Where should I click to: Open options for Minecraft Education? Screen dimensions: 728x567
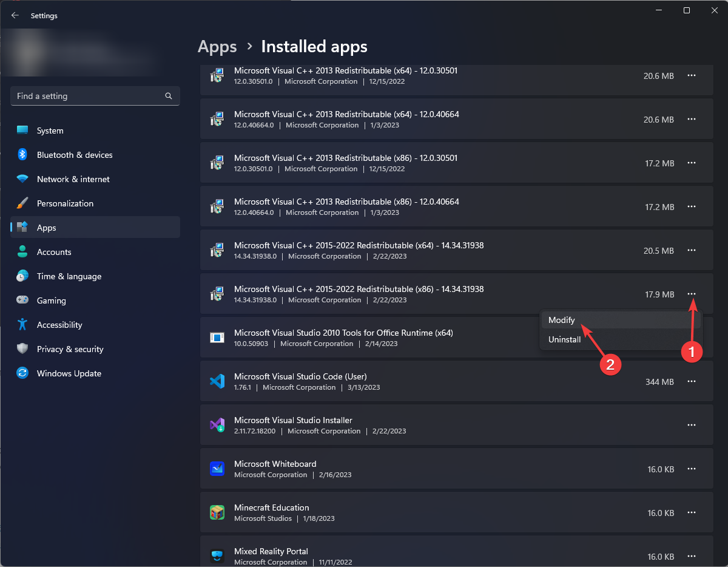coord(691,512)
